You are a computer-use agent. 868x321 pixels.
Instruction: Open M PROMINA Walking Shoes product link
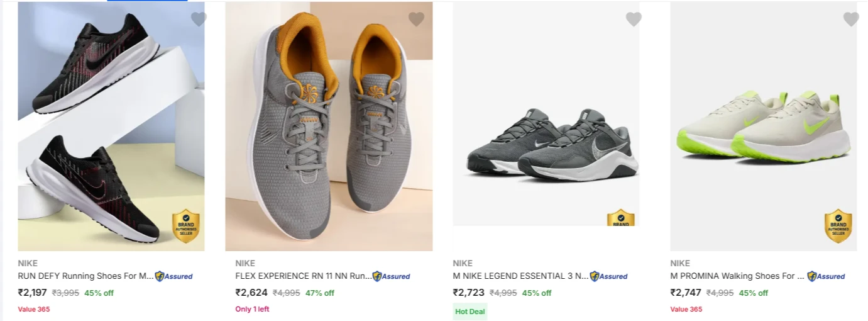point(737,276)
